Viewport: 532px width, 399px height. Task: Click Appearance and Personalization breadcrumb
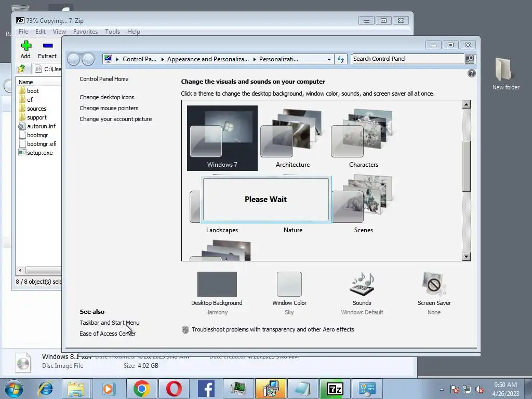tap(208, 59)
